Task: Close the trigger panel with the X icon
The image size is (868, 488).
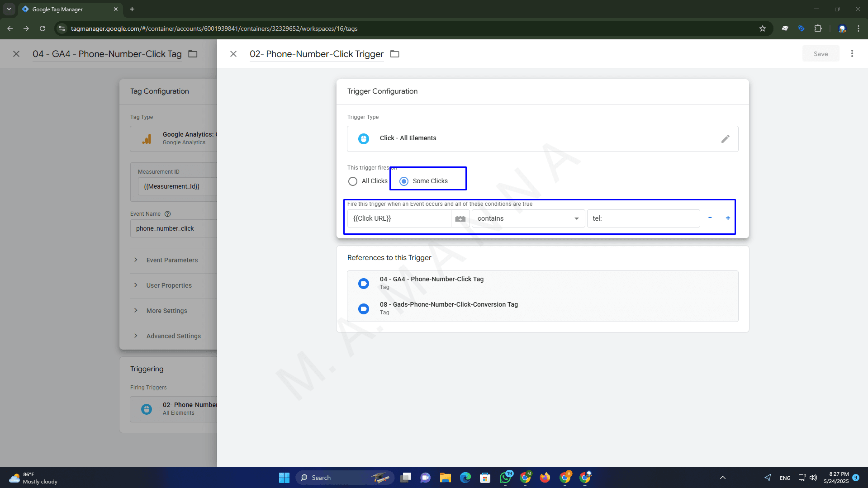Action: pos(233,54)
